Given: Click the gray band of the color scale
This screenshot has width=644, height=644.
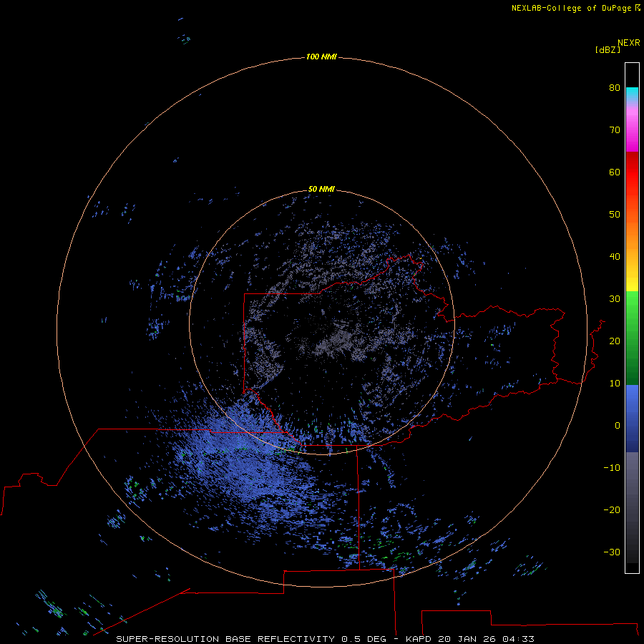Looking at the screenshot, I should point(632,507).
